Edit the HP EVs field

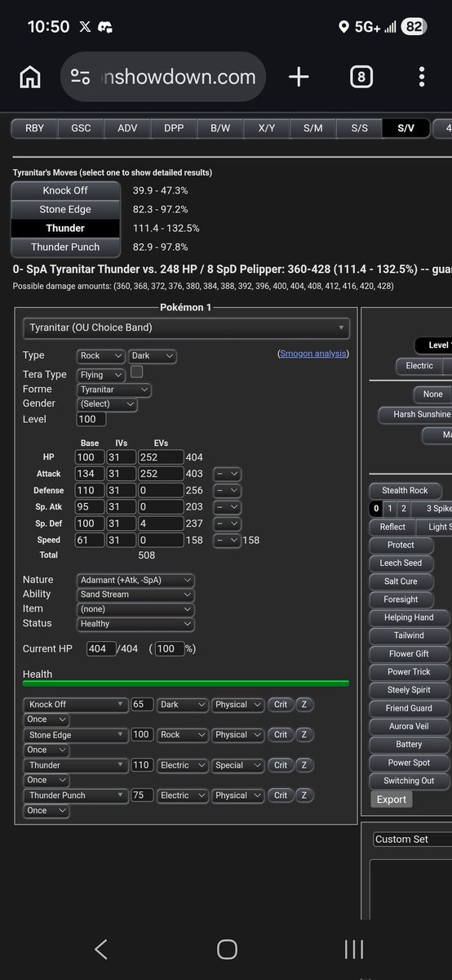pyautogui.click(x=160, y=457)
